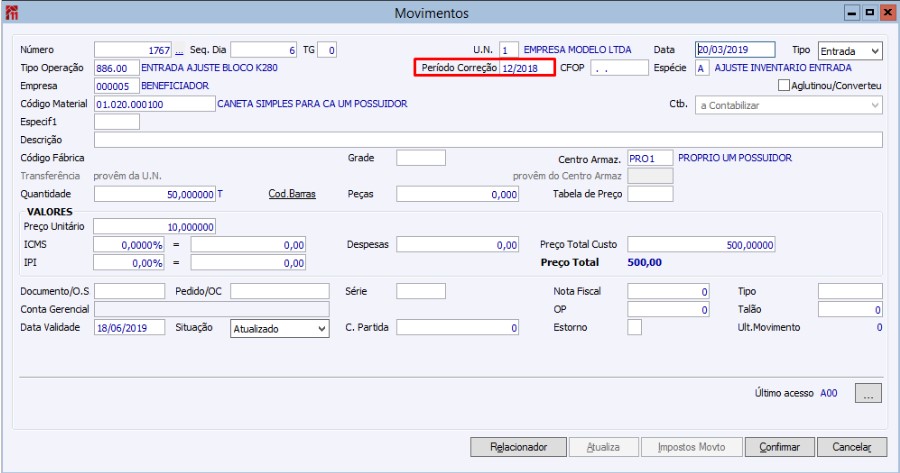Click the application icon in the title bar

11,13
